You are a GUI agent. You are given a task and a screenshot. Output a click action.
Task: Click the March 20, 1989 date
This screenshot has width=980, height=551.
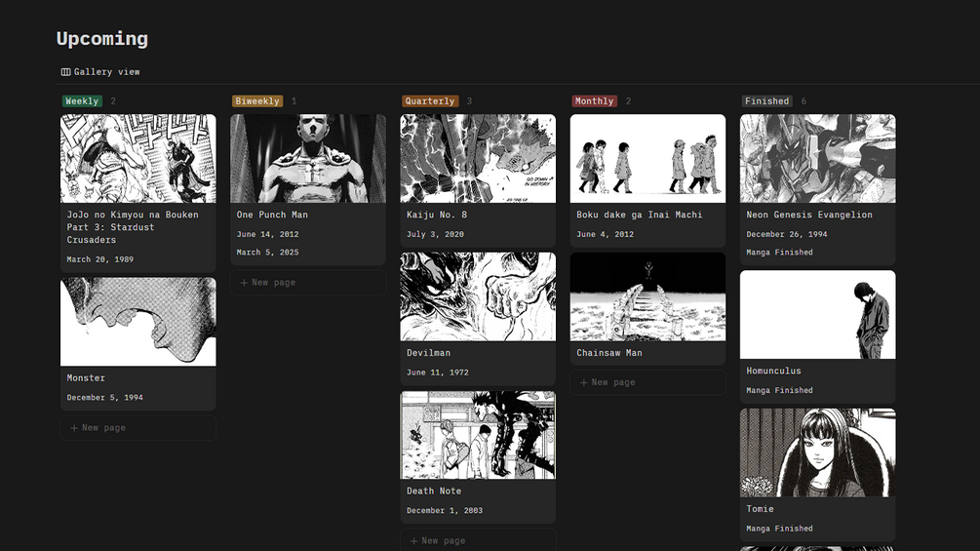point(100,259)
